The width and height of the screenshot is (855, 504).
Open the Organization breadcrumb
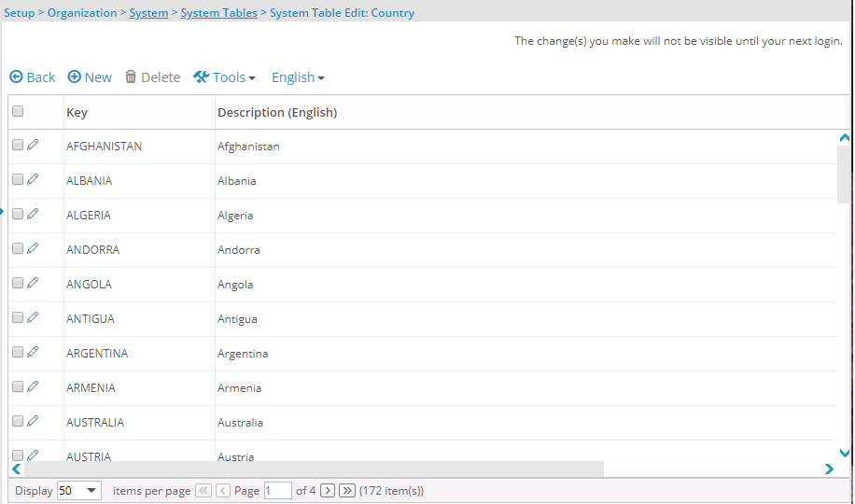coord(82,12)
